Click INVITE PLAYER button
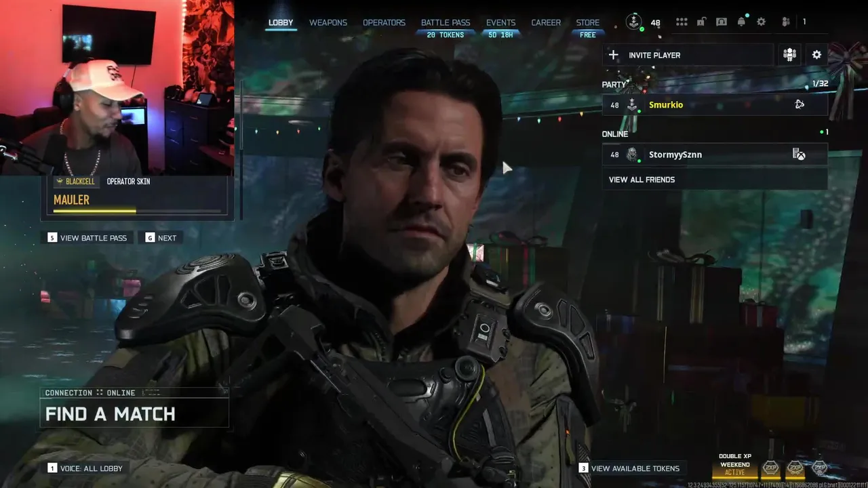Screen dimensions: 868x488 pos(688,55)
